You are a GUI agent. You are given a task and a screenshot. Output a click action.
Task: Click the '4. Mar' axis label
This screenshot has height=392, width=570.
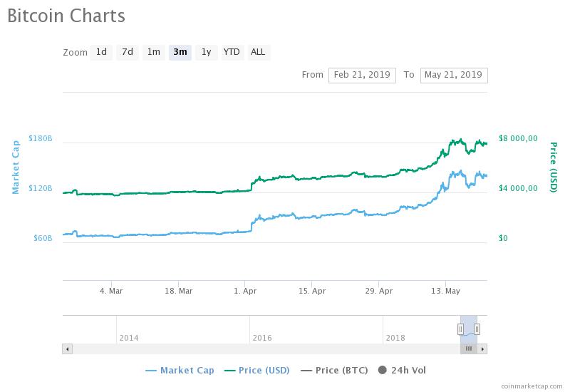pyautogui.click(x=111, y=292)
